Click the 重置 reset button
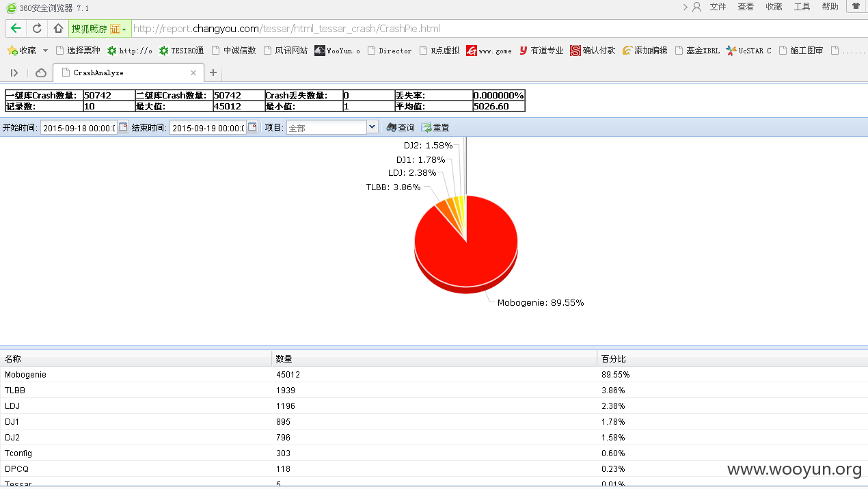The image size is (868, 489). pyautogui.click(x=435, y=128)
